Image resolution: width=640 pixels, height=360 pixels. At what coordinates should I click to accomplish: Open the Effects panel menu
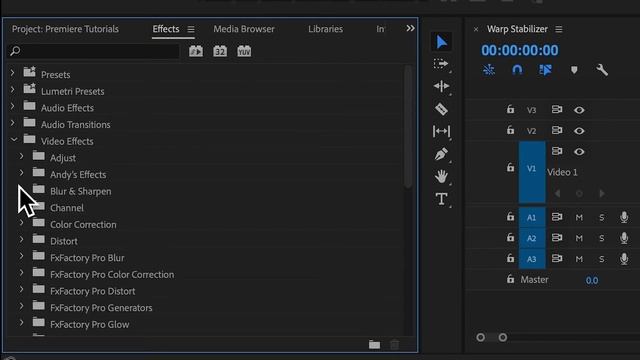tap(191, 29)
